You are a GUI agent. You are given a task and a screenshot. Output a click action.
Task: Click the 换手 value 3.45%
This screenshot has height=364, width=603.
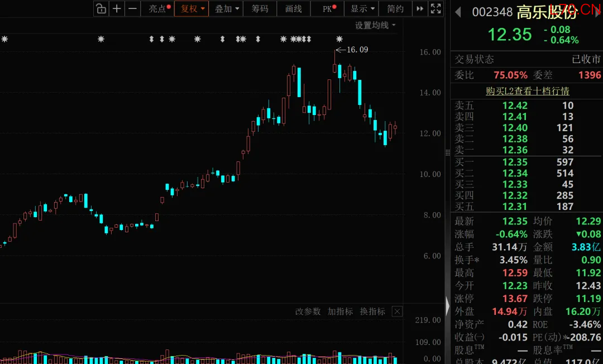tap(514, 260)
